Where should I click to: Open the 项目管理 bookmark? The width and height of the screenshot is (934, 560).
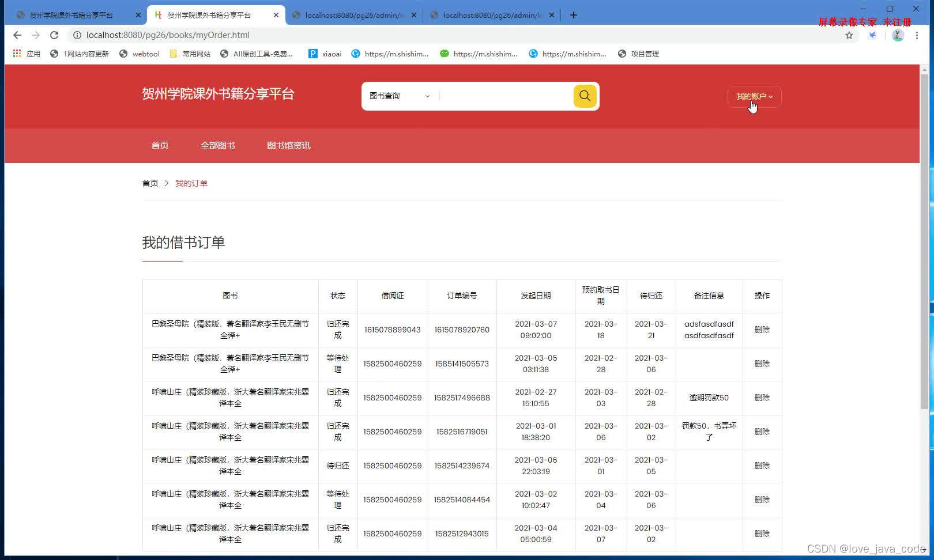pyautogui.click(x=638, y=54)
